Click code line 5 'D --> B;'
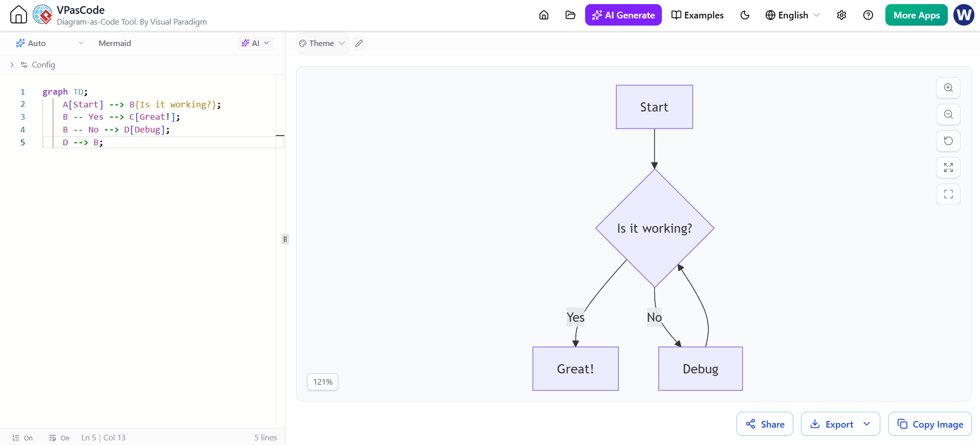Screen dimensions: 980x445 [83, 142]
